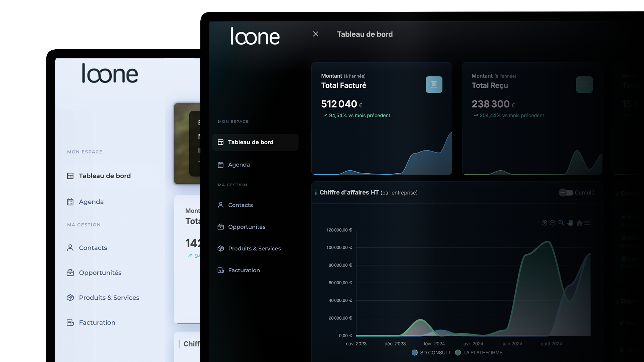Click the invoice icon in the light sidebar
The image size is (644, 362).
tap(70, 322)
